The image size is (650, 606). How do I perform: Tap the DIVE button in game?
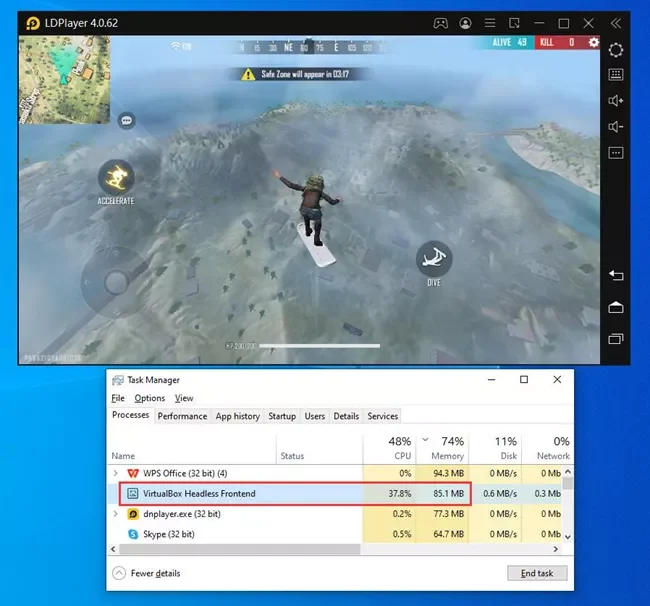(434, 259)
